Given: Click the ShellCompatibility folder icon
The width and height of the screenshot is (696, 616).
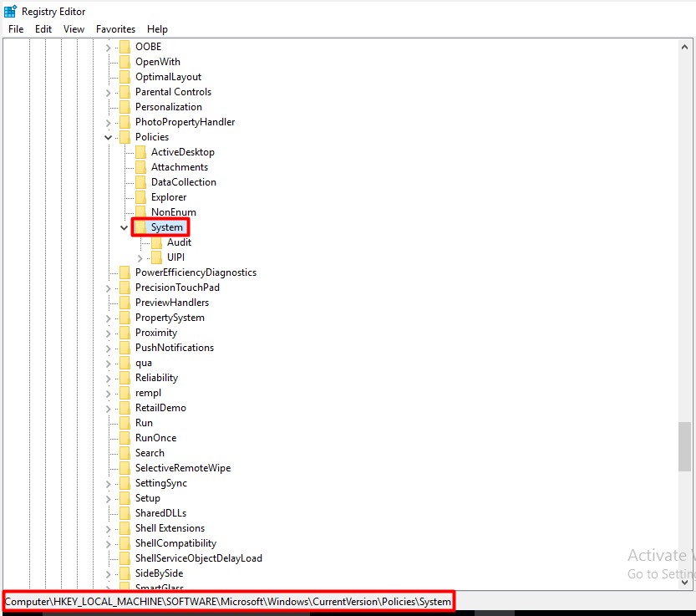Looking at the screenshot, I should click(x=125, y=543).
